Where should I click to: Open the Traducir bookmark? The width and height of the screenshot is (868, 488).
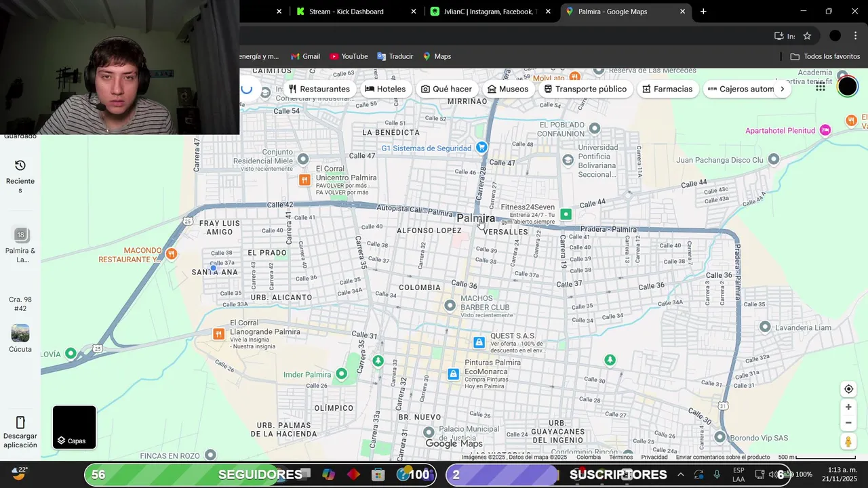tap(395, 56)
